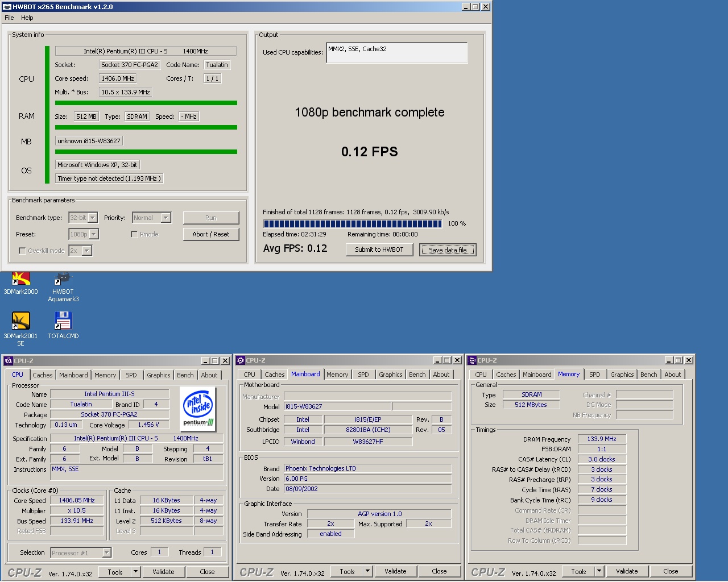Click the Intel Inside Pentium III logo
The width and height of the screenshot is (728, 582).
click(198, 409)
